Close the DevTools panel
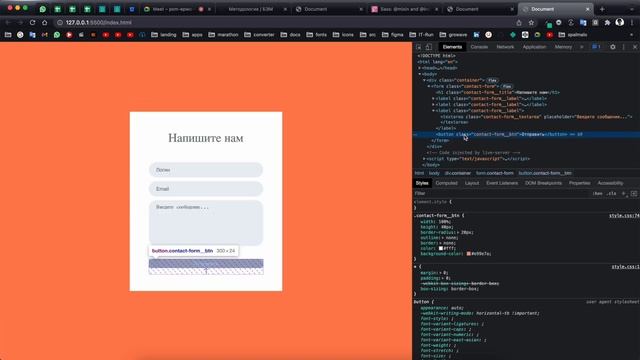The width and height of the screenshot is (640, 360). (635, 47)
